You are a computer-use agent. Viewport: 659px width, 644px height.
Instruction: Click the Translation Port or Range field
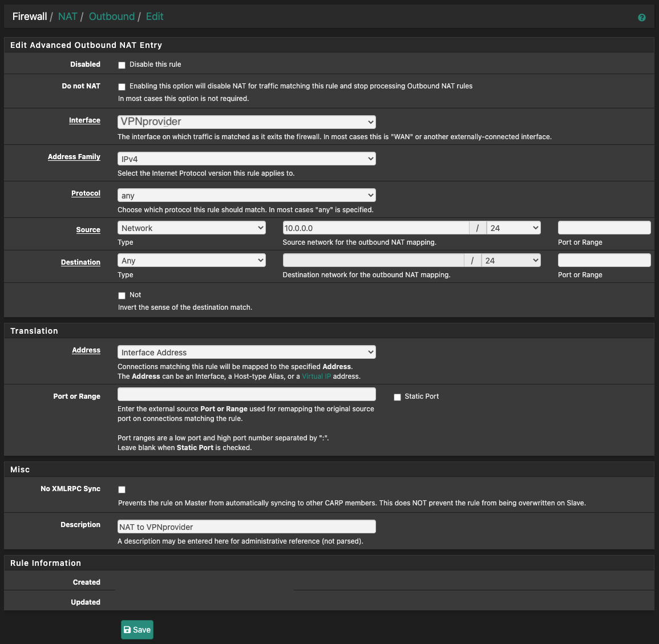coord(246,394)
